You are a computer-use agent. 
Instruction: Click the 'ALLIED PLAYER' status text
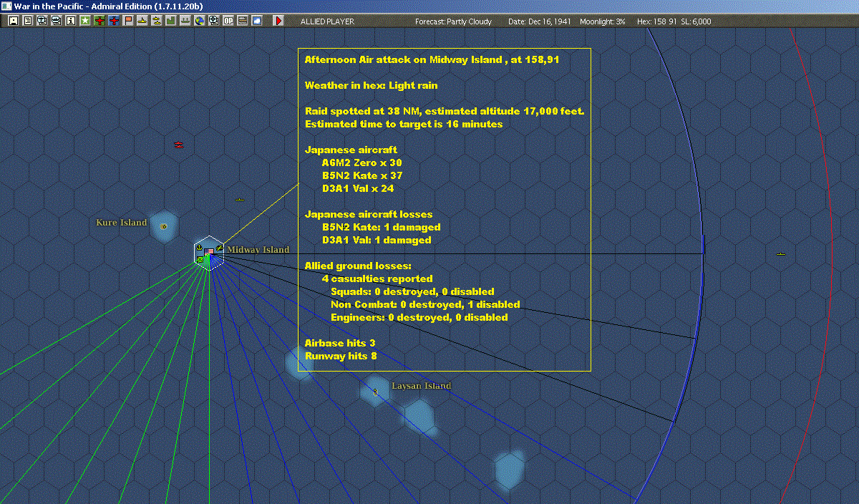coord(327,21)
